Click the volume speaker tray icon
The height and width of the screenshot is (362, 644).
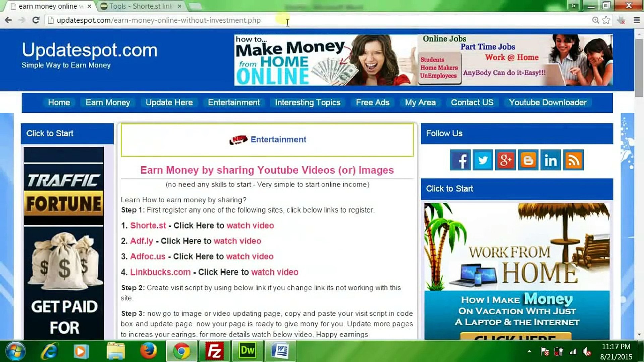tap(587, 352)
